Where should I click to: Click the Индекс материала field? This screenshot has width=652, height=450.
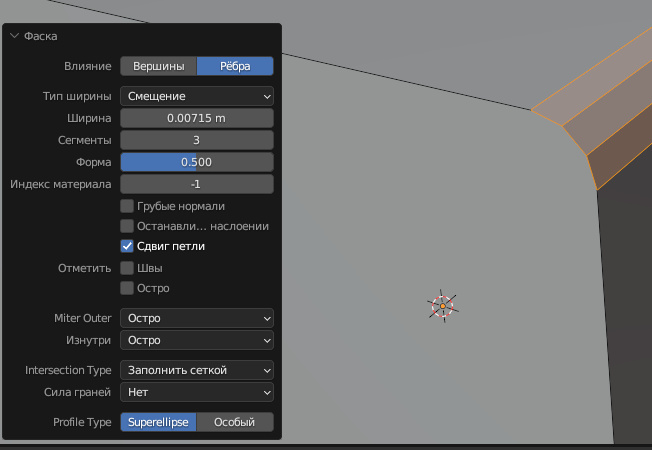point(197,184)
